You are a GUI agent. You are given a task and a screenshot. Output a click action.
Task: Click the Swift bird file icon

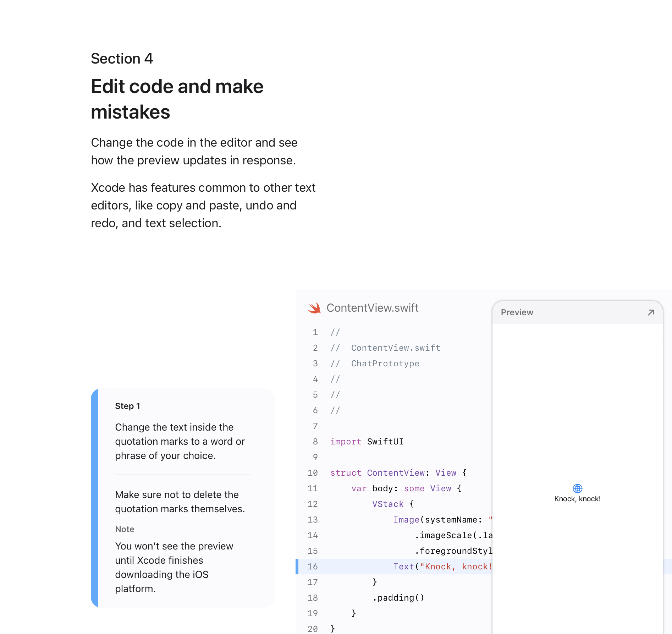click(x=314, y=308)
